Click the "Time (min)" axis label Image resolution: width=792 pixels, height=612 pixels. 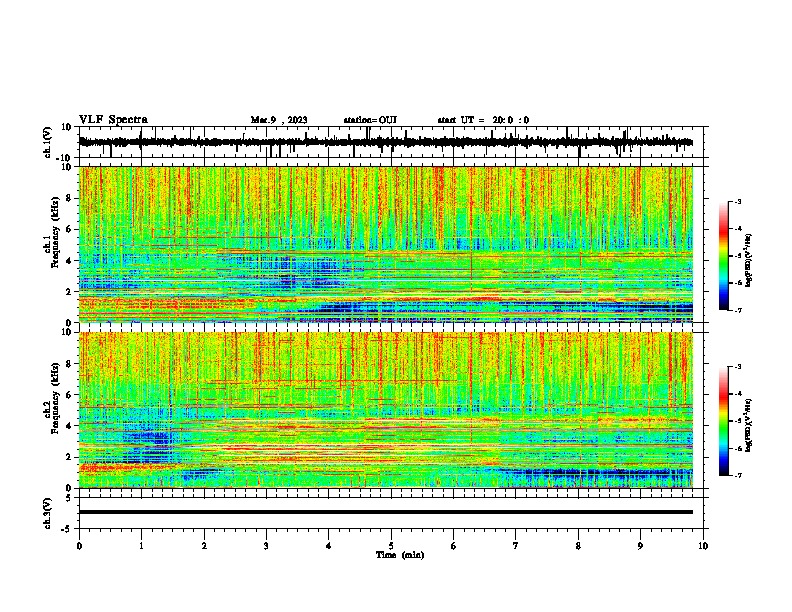[x=400, y=555]
